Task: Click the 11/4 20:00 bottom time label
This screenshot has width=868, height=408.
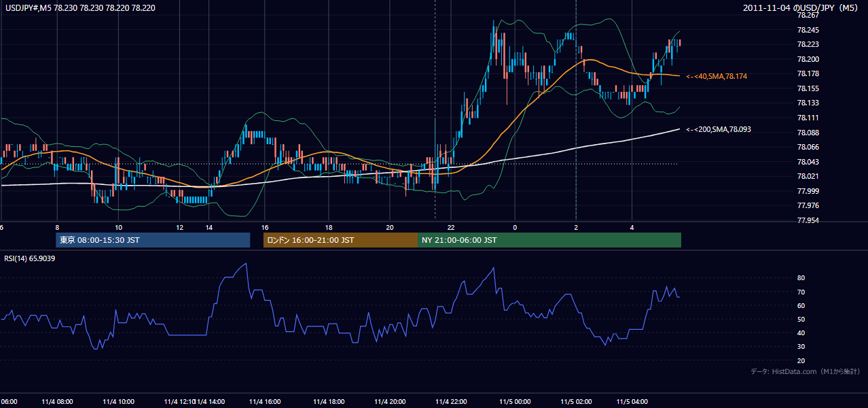Action: click(390, 401)
